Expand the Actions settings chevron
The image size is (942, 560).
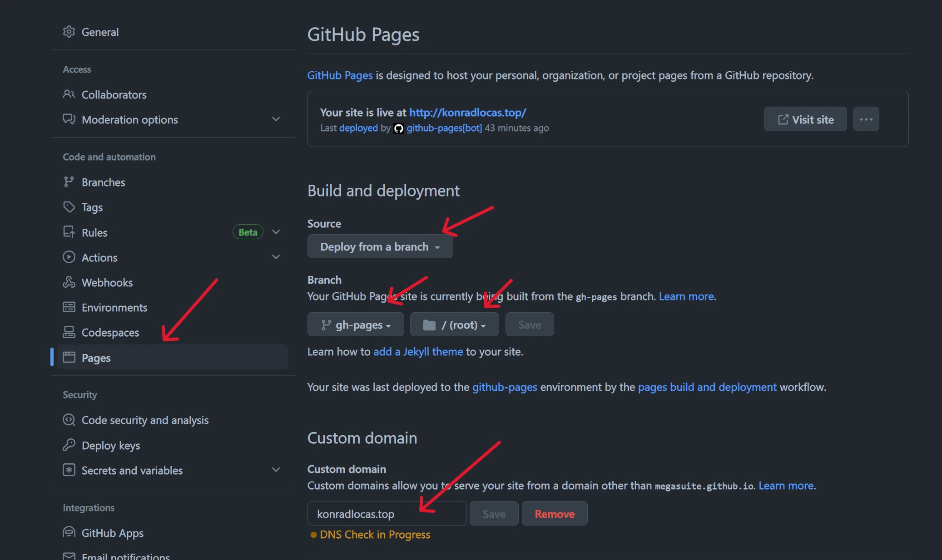[276, 257]
